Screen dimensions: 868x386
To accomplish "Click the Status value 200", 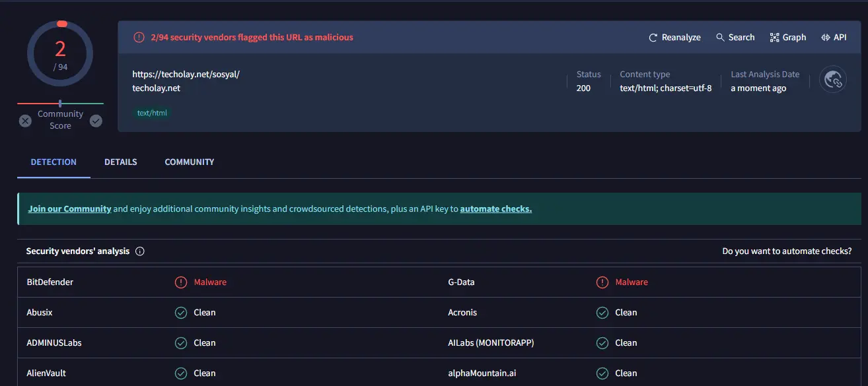I will coord(583,88).
